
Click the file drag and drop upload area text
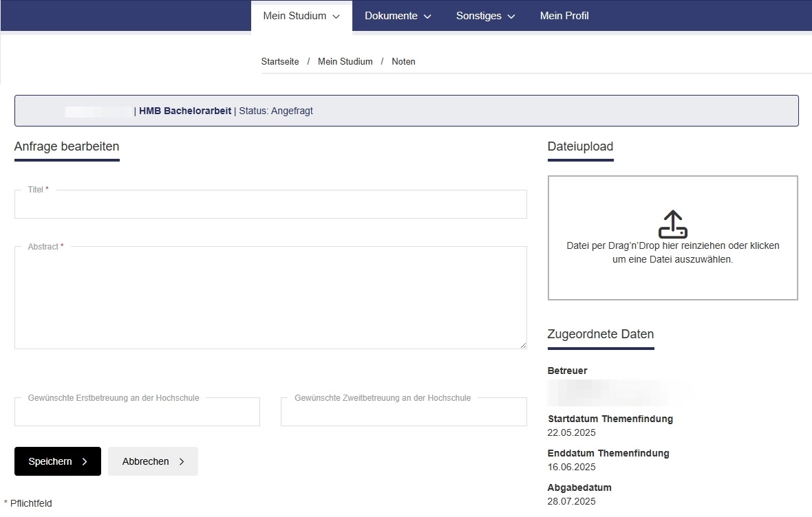click(673, 252)
